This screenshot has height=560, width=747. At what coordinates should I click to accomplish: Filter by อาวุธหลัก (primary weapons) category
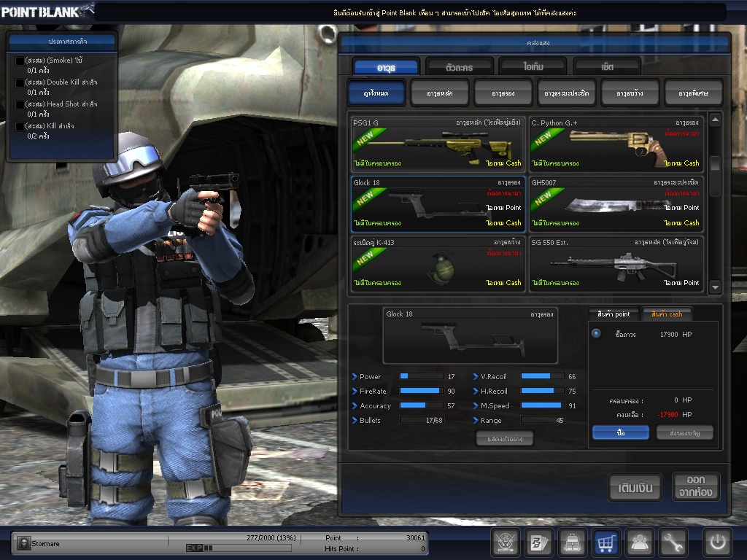point(439,93)
